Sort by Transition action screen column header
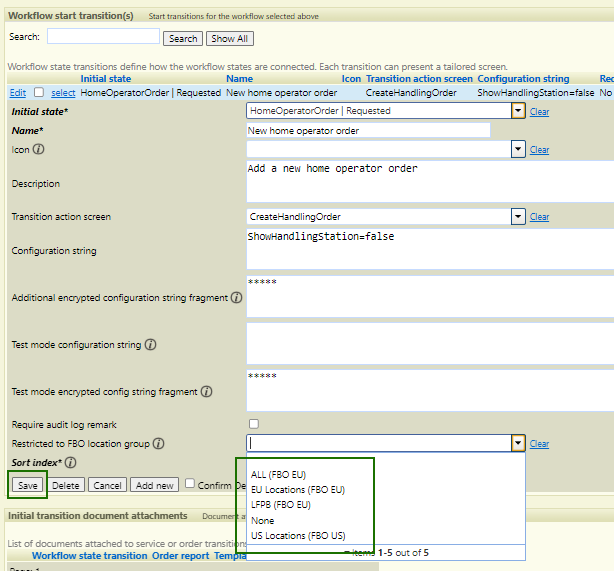Screen dimensions: 614x571 [x=419, y=79]
